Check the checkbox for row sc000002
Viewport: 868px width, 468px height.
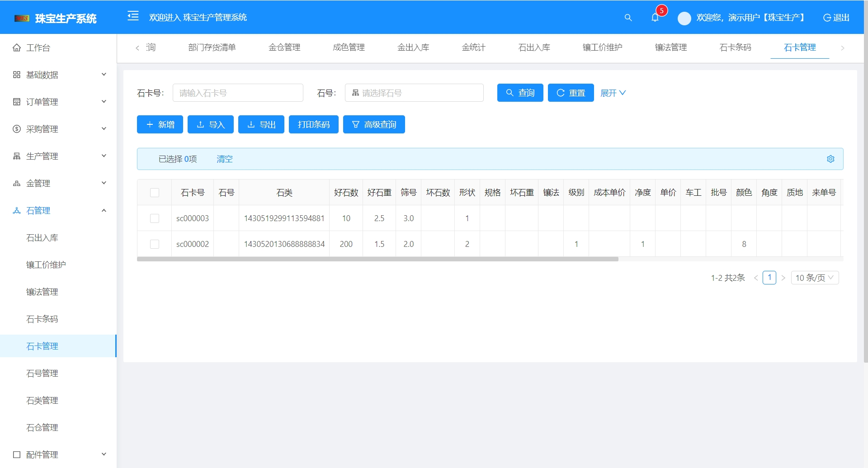coord(155,244)
